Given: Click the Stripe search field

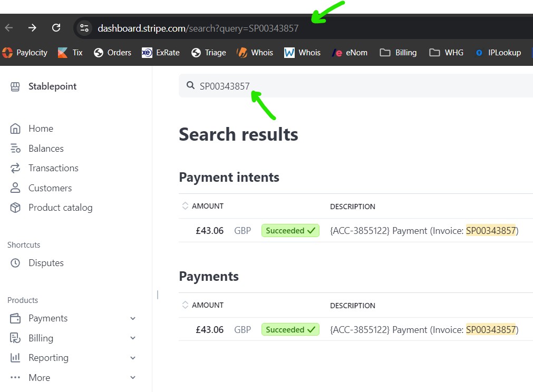Looking at the screenshot, I should [x=358, y=86].
